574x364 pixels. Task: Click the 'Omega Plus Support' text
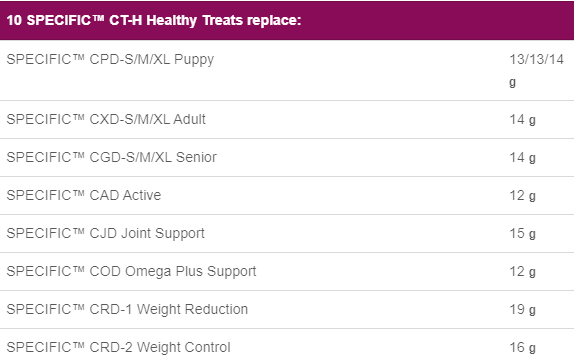coord(190,272)
